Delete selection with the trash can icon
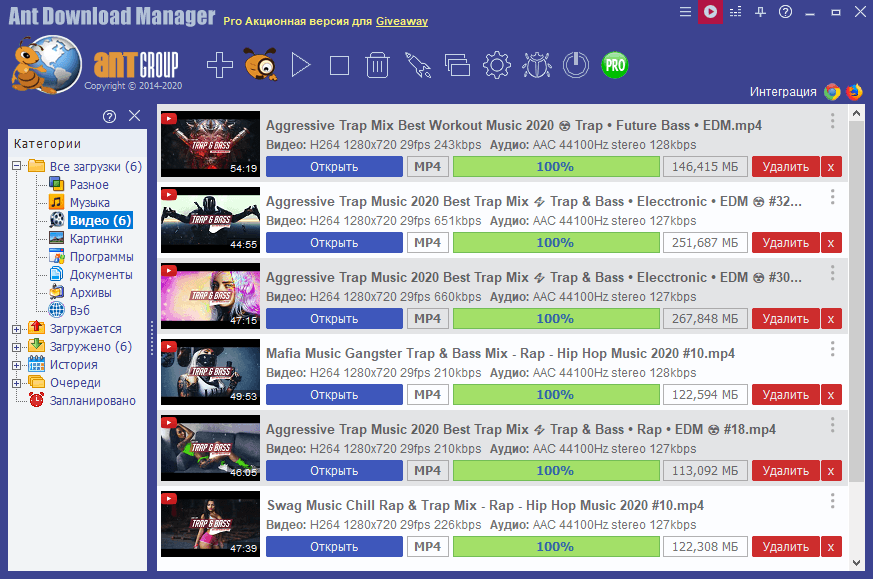 click(x=378, y=65)
